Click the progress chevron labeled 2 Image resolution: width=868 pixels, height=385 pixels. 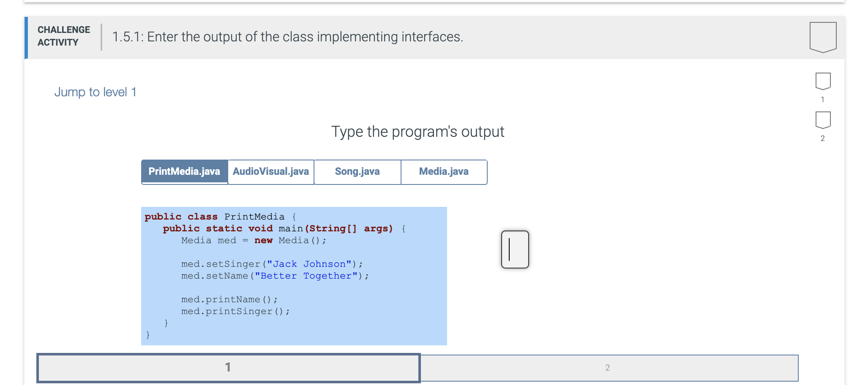point(822,122)
